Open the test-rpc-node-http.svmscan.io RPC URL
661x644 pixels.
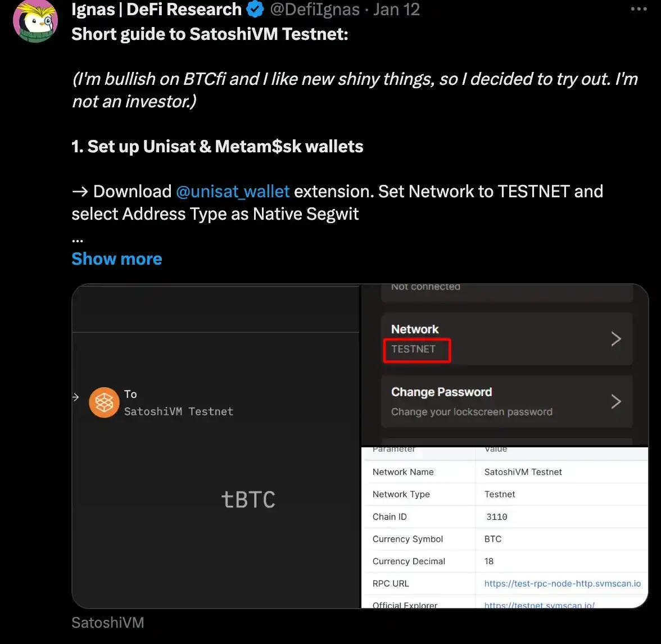point(562,583)
